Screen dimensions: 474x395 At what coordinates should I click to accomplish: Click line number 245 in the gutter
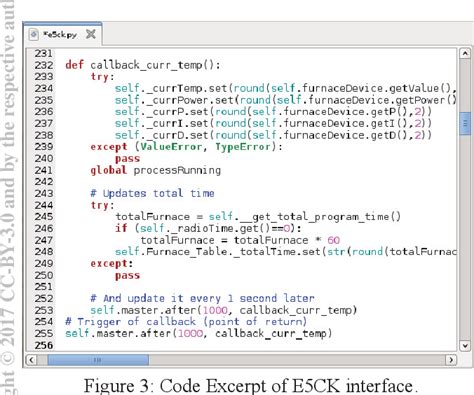[x=44, y=217]
